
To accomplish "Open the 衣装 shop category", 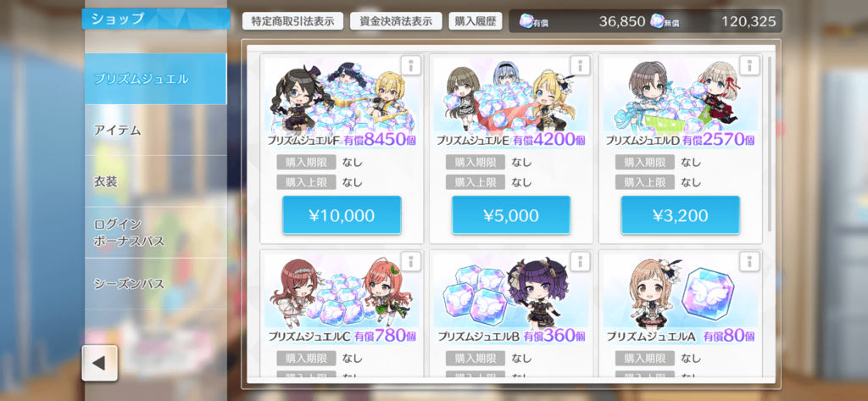I will coord(156,181).
